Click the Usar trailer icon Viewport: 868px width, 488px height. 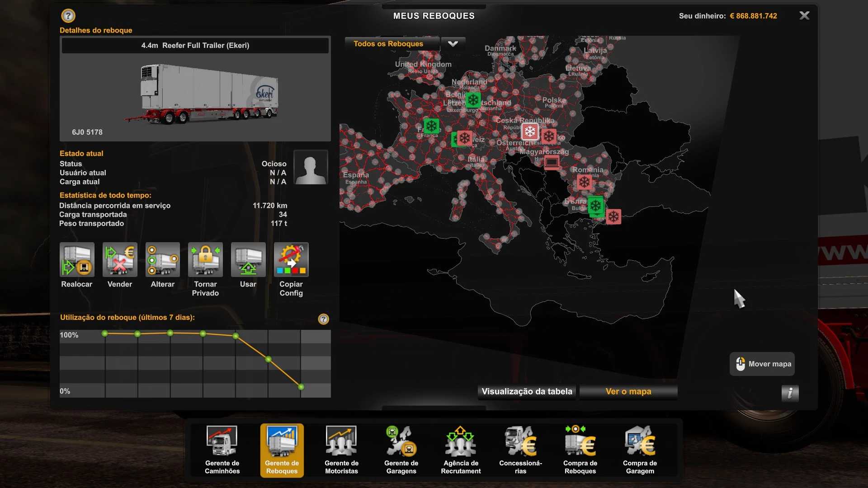tap(248, 260)
